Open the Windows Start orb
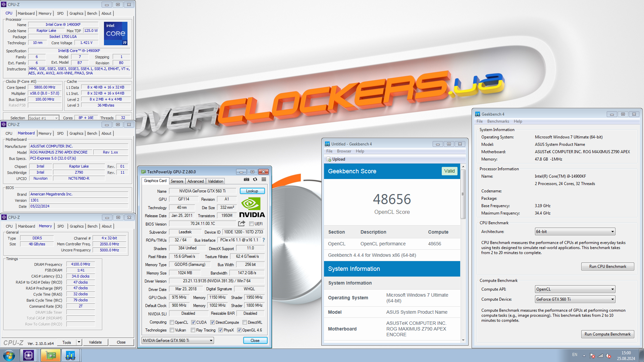 tap(9, 355)
